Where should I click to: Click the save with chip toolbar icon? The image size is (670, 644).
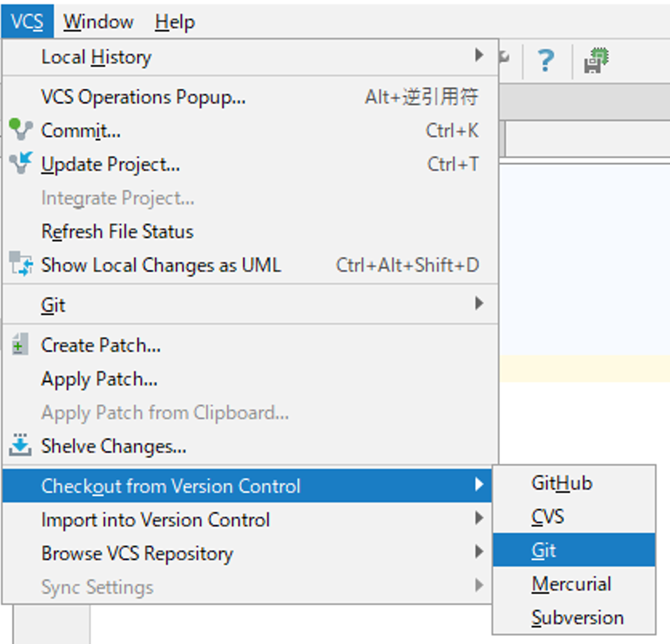596,60
